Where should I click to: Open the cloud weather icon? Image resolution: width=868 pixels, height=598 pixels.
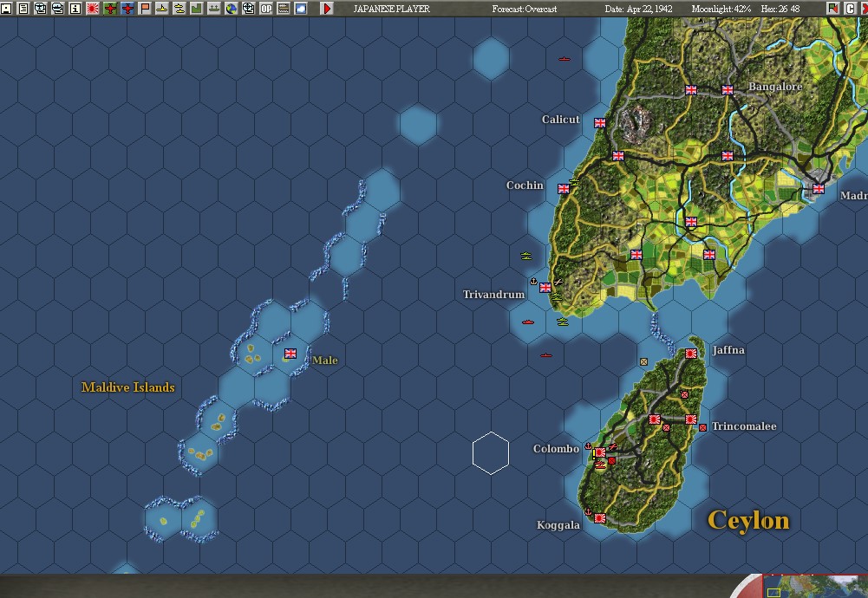pyautogui.click(x=301, y=9)
